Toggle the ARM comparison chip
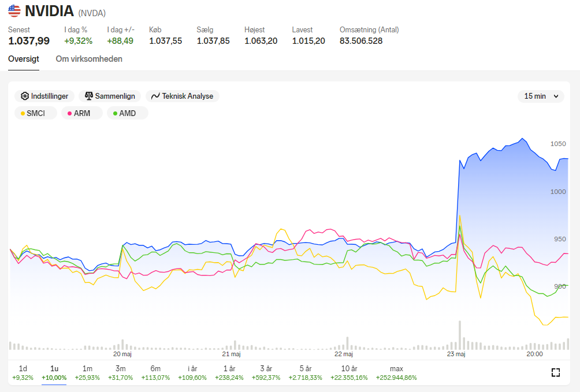Screen dimensions: 580x392 (x=82, y=113)
